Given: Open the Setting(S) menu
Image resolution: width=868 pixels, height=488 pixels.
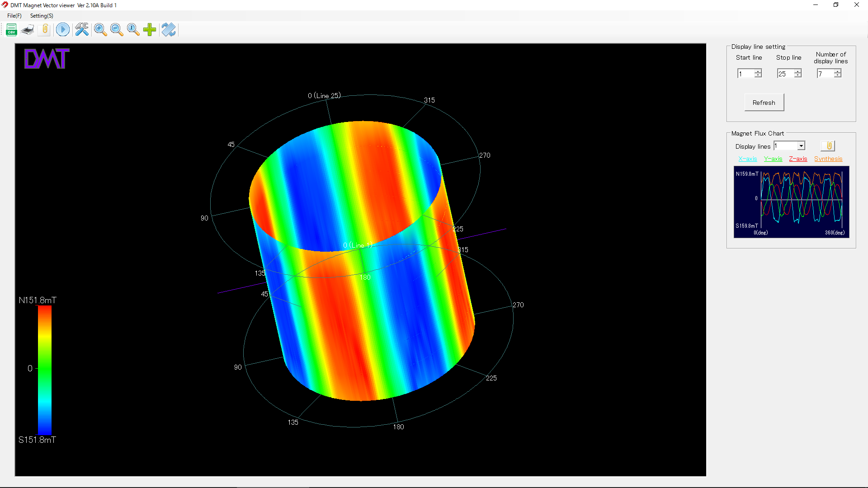Looking at the screenshot, I should [42, 16].
